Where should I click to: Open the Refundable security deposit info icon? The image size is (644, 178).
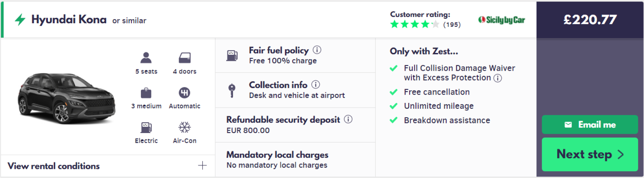pos(348,119)
